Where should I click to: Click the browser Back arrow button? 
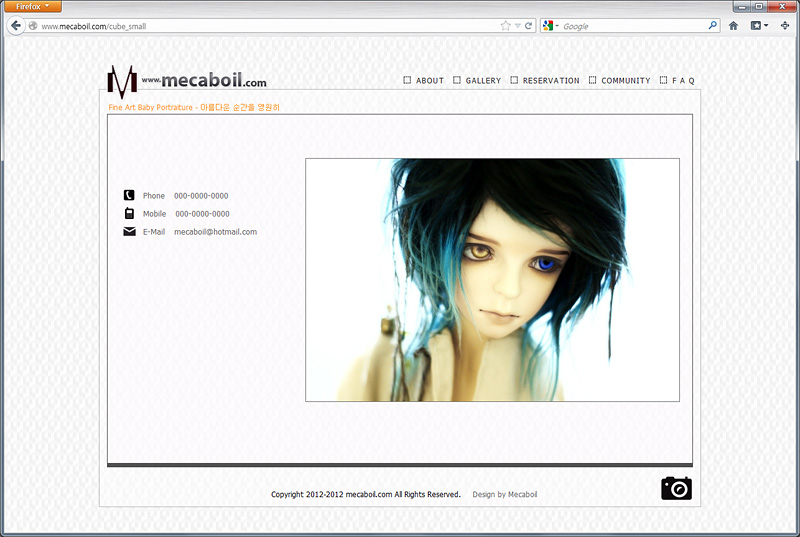pos(16,25)
